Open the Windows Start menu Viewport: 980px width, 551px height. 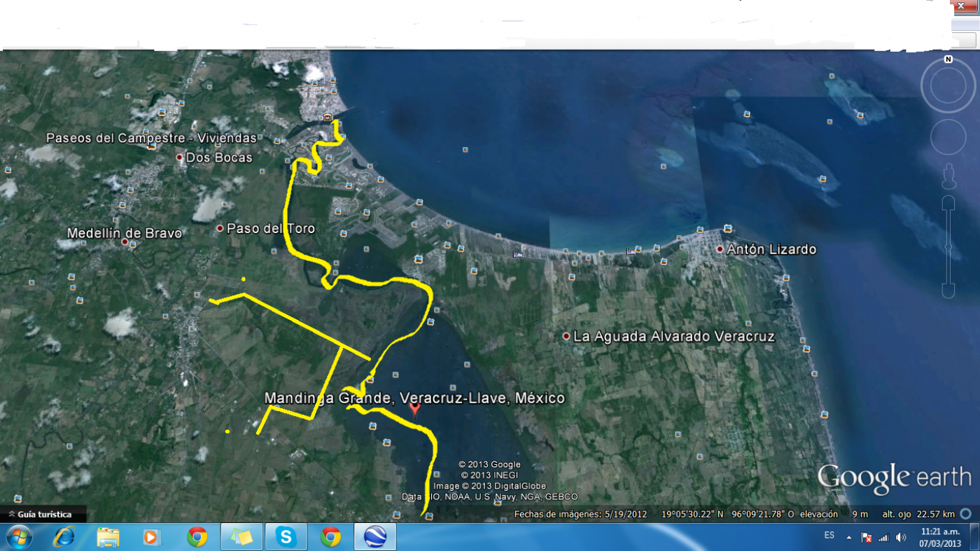pos(17,537)
